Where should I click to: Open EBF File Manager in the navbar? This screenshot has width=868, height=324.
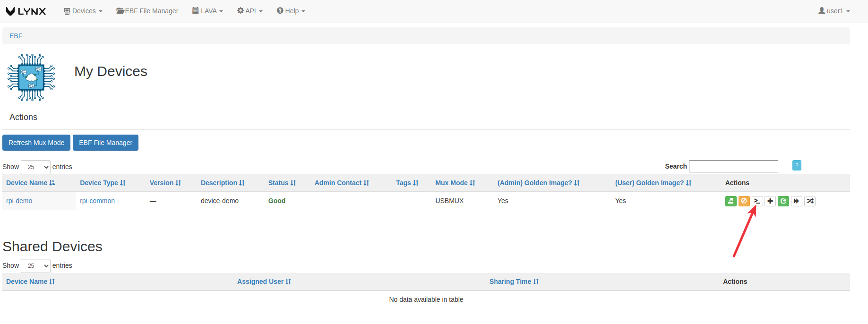coord(147,11)
